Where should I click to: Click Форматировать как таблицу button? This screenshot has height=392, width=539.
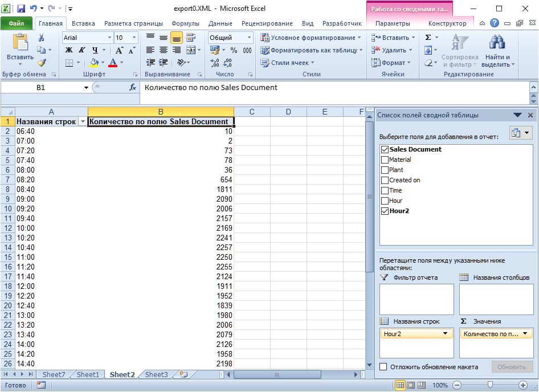coord(312,50)
